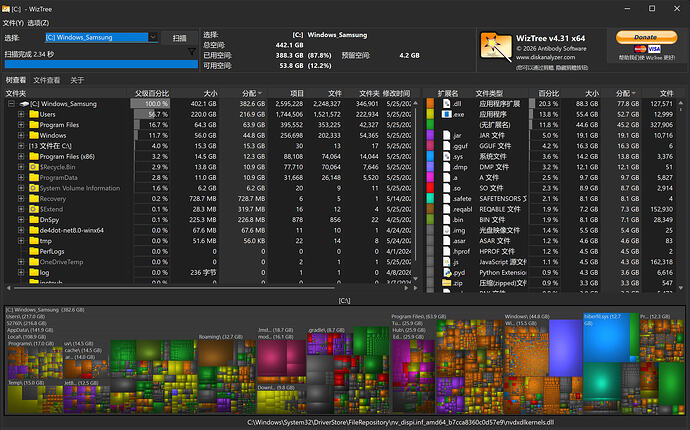Expand the Program Files (x86) node
Viewport: 690px width, 430px height.
pos(21,157)
